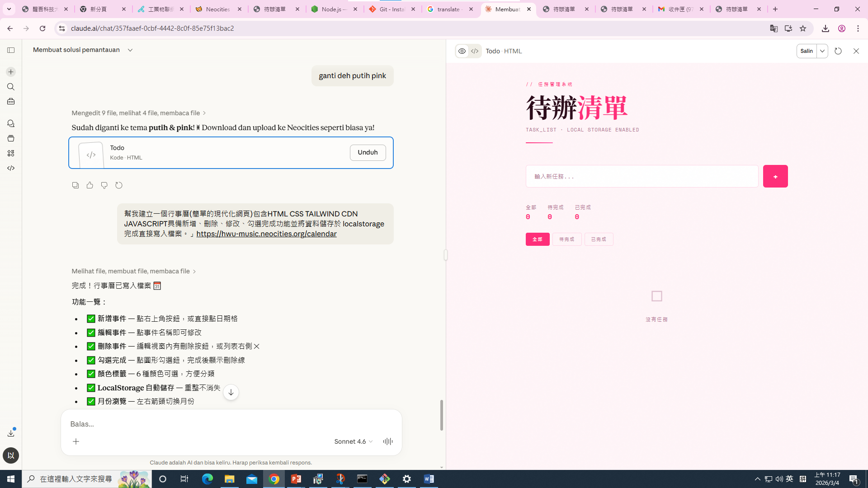
Task: Click the pink add task button
Action: 775,176
